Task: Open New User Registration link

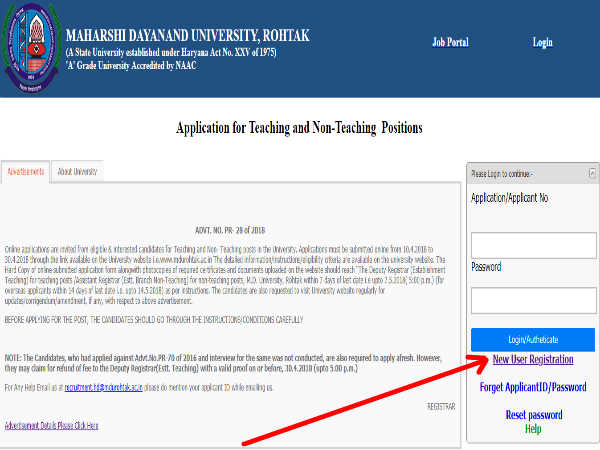Action: [533, 359]
